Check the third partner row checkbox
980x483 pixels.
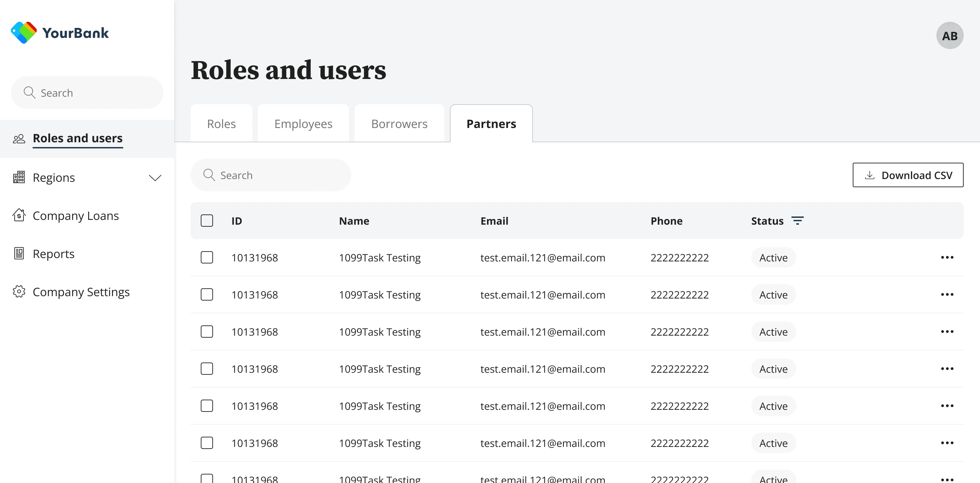(x=207, y=332)
